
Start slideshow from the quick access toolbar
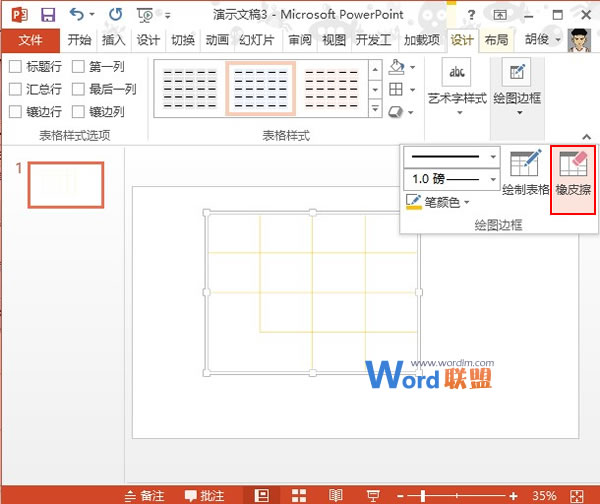tap(145, 15)
